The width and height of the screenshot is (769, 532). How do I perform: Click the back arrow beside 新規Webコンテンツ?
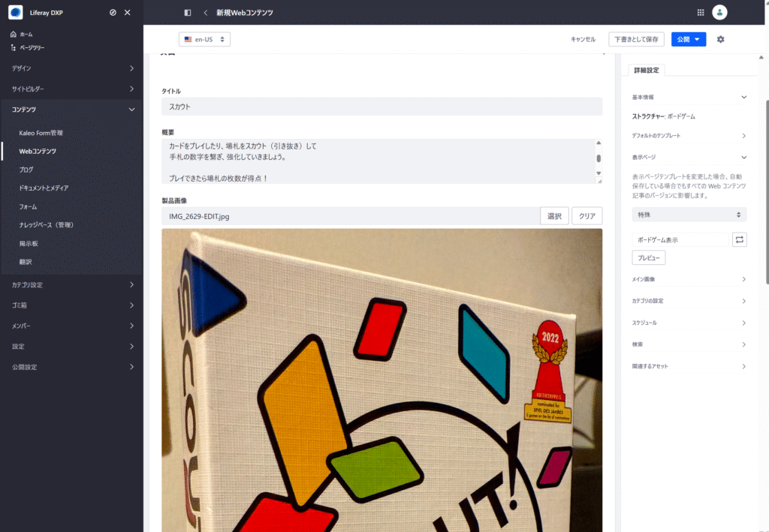[x=205, y=13]
